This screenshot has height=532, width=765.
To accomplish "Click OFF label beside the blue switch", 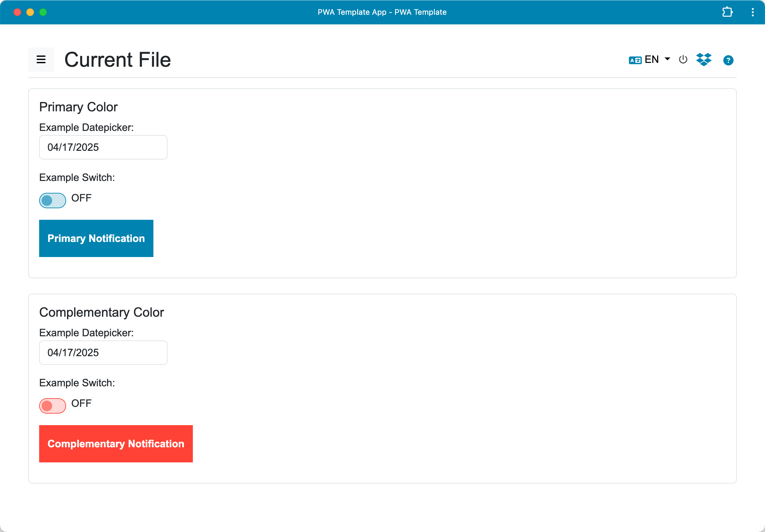I will coord(81,198).
